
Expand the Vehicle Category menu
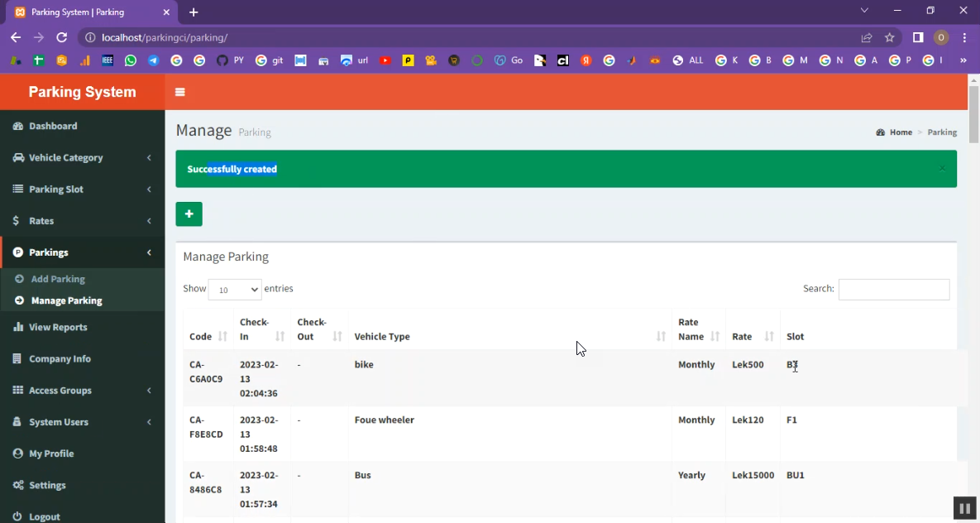tap(66, 157)
